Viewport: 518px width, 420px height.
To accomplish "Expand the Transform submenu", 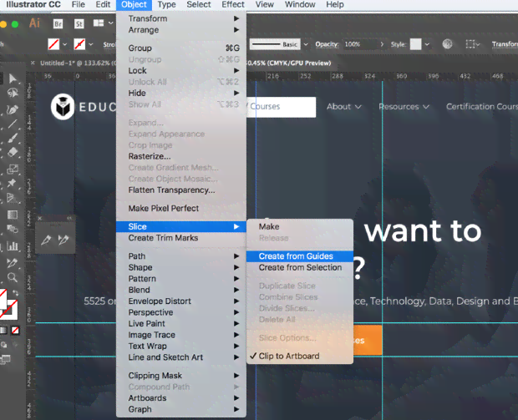I will tap(181, 18).
